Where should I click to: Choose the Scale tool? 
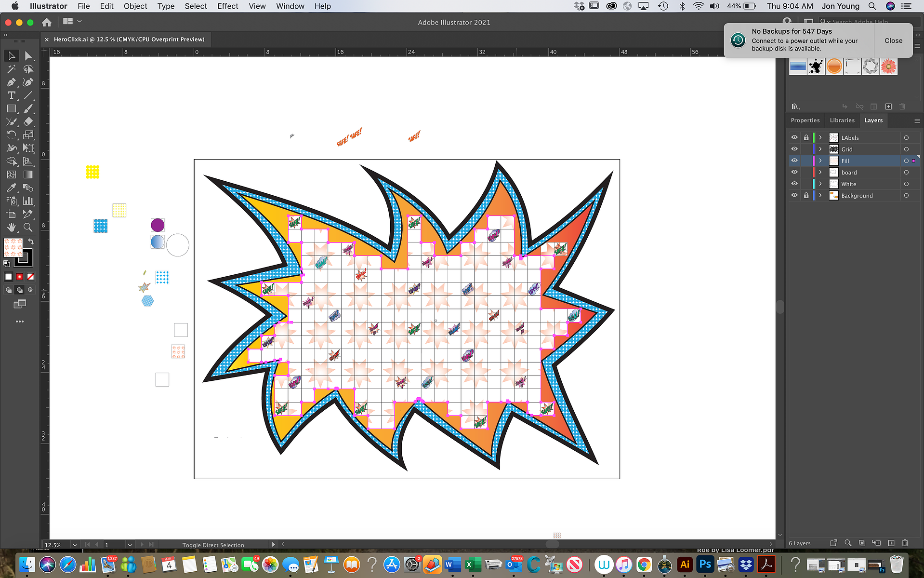pyautogui.click(x=28, y=135)
